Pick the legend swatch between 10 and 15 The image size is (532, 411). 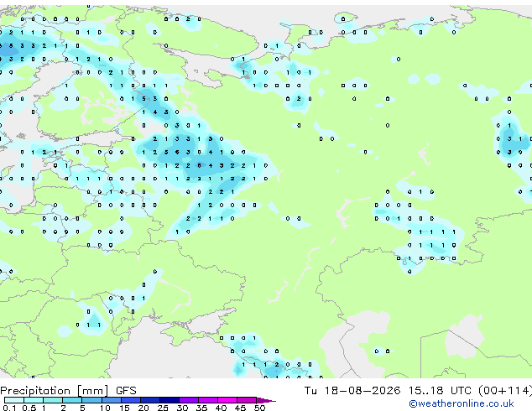[x=111, y=400]
